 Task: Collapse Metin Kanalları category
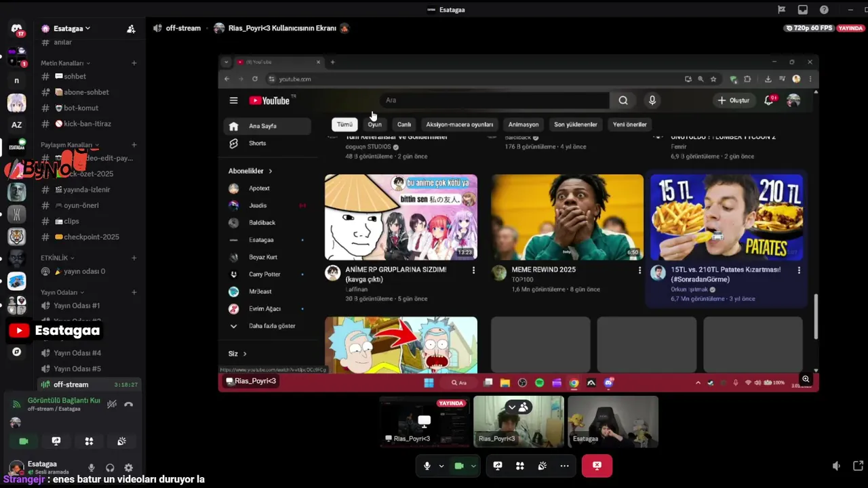[66, 63]
